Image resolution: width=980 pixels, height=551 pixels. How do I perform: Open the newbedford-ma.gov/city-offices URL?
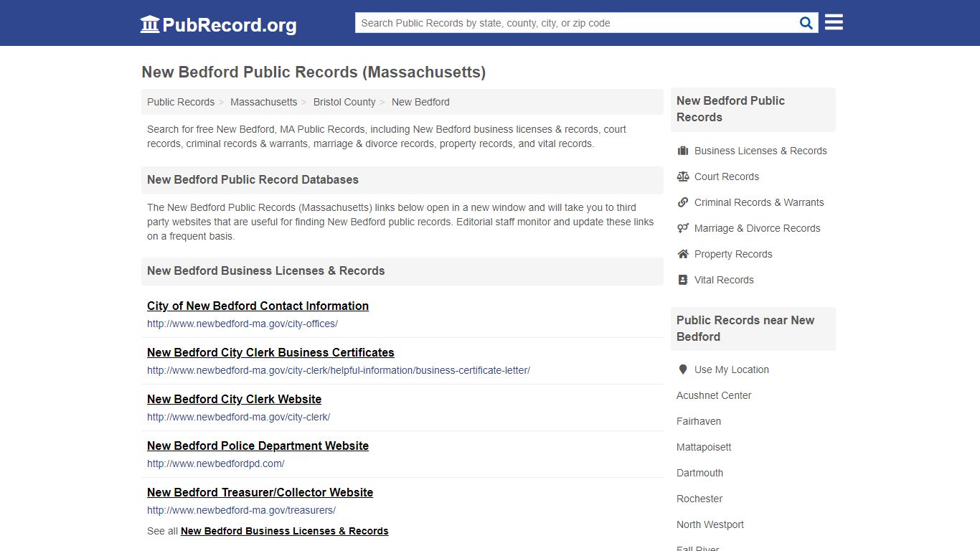[242, 324]
